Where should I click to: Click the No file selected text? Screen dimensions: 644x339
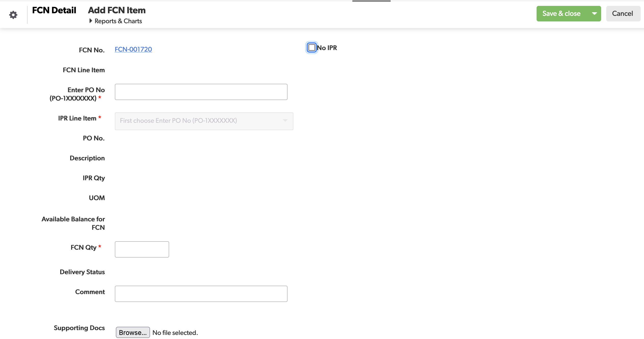(175, 333)
